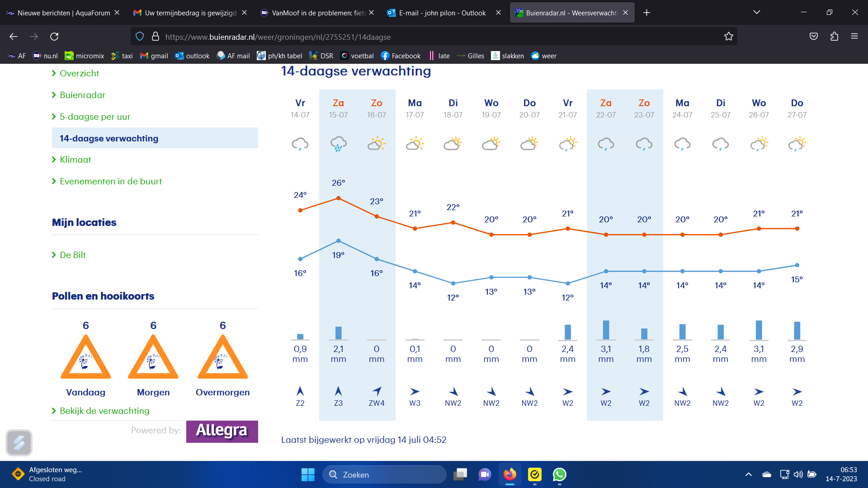Open the Klimaat sidebar link

[x=75, y=160]
